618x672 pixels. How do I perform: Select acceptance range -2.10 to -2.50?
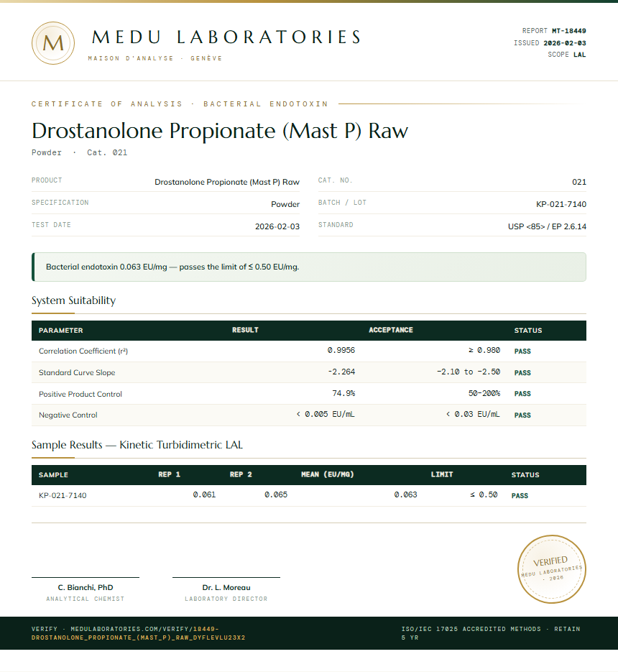pos(469,372)
